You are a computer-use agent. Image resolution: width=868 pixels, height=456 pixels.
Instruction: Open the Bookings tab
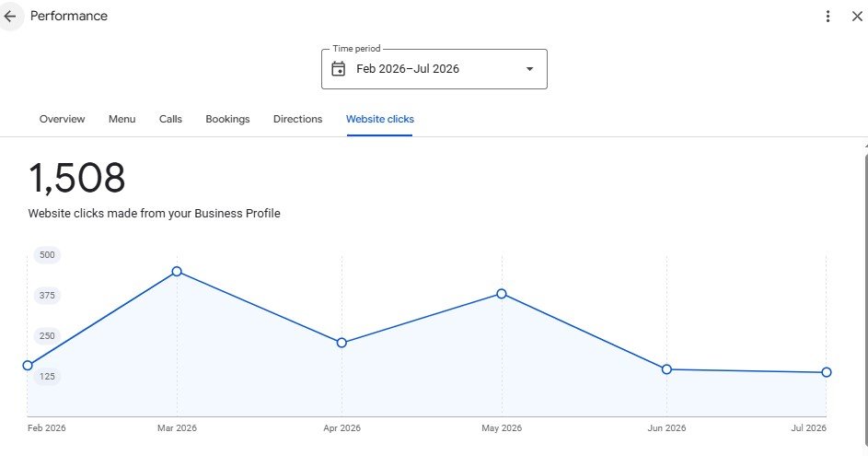click(x=227, y=119)
